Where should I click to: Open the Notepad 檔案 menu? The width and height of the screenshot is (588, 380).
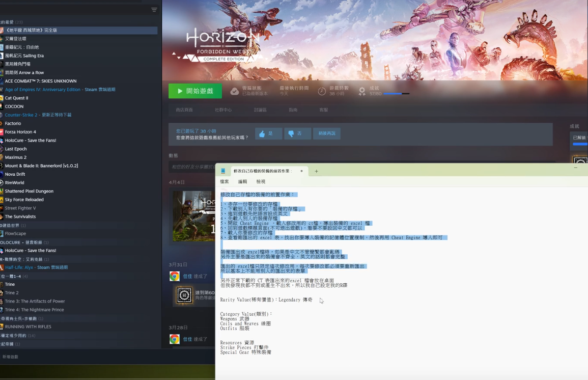point(224,181)
